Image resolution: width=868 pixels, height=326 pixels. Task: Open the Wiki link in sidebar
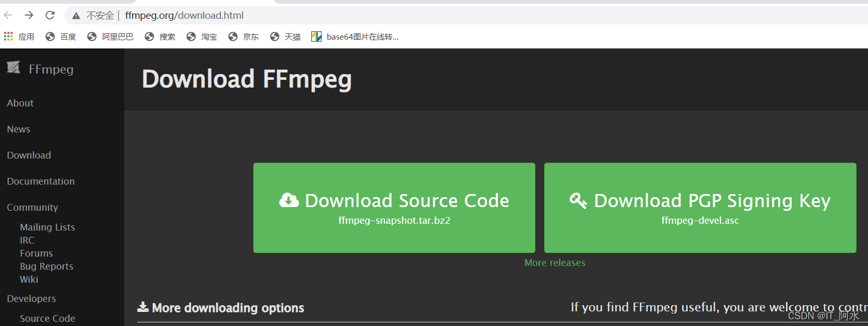[x=29, y=280]
